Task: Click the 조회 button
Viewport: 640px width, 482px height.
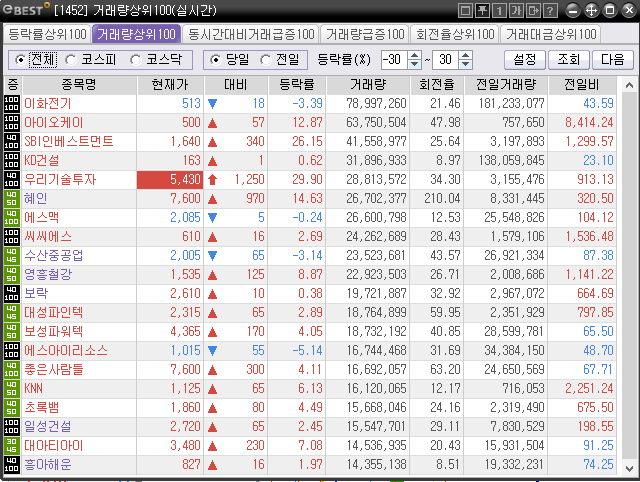Action: pos(569,60)
